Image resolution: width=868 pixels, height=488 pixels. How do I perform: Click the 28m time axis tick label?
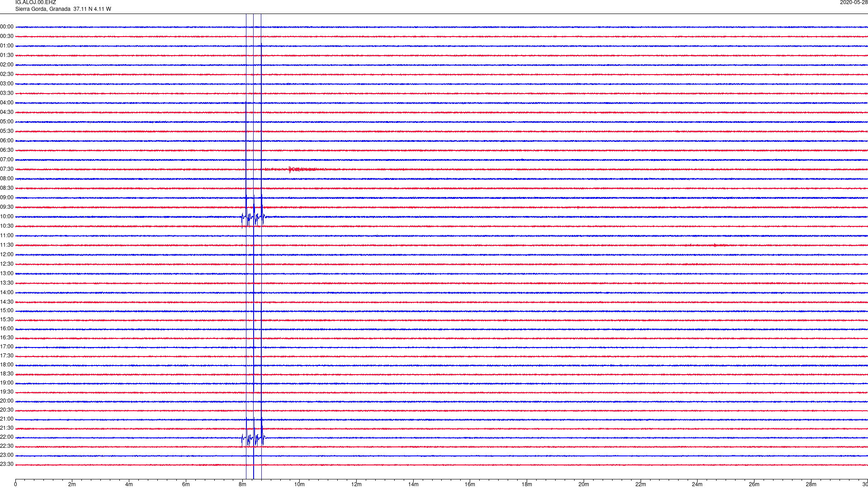[x=811, y=484]
